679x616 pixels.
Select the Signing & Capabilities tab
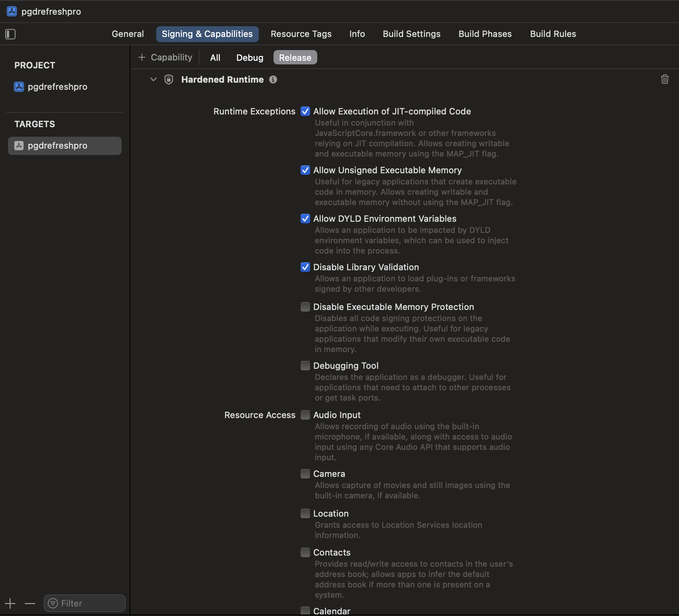click(207, 34)
